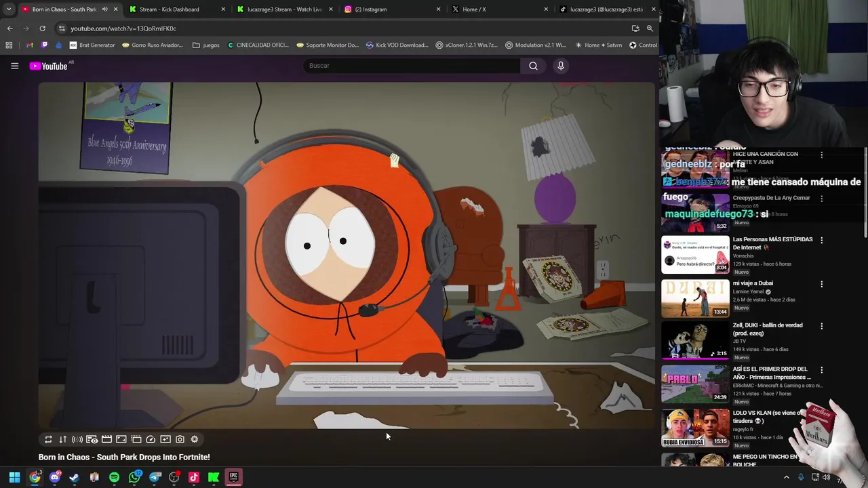
Task: Focus the Buscar search field
Action: pos(412,66)
